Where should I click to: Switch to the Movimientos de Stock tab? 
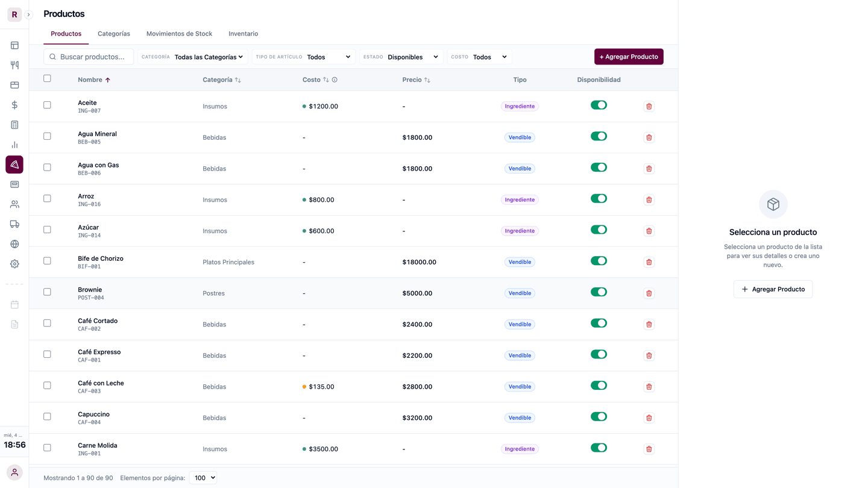point(179,34)
